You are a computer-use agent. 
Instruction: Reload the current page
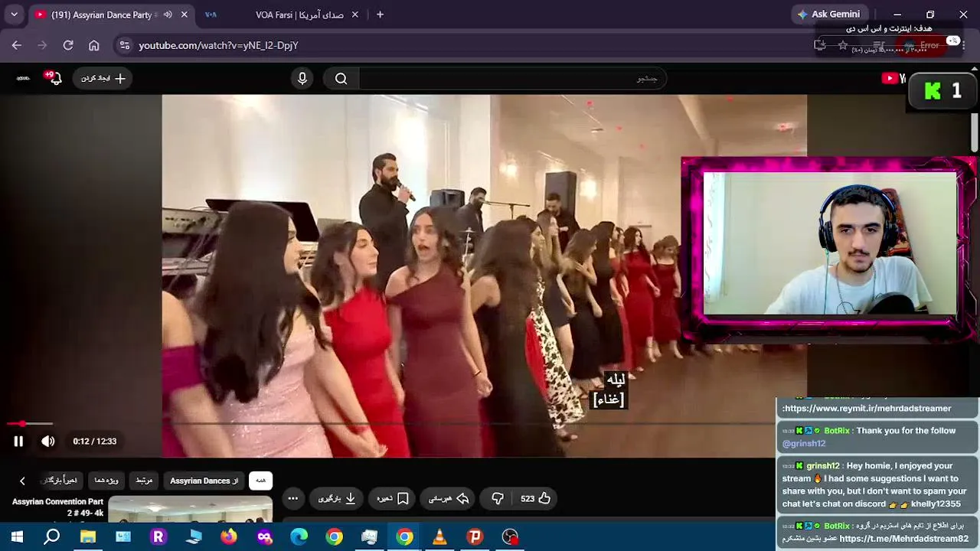[68, 45]
